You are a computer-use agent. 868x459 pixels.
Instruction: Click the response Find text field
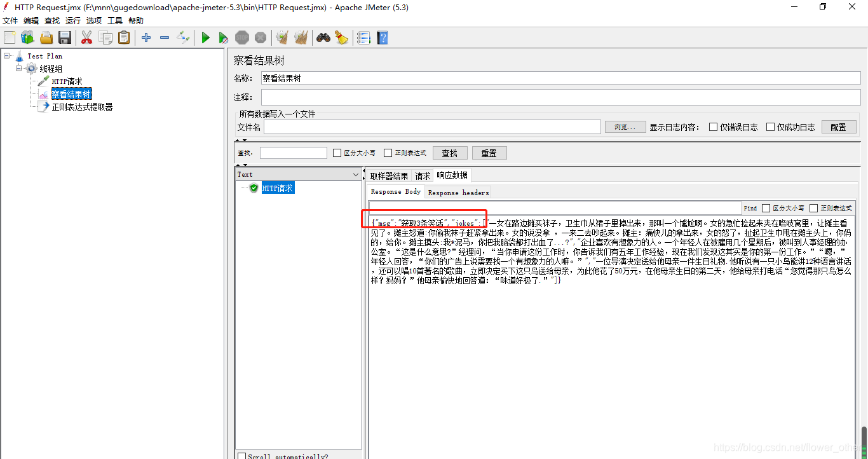click(x=555, y=208)
